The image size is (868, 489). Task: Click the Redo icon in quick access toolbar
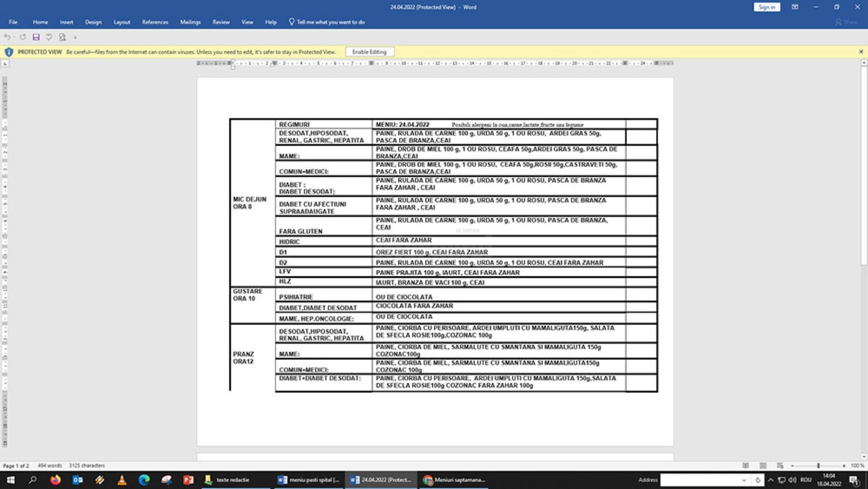tap(23, 37)
